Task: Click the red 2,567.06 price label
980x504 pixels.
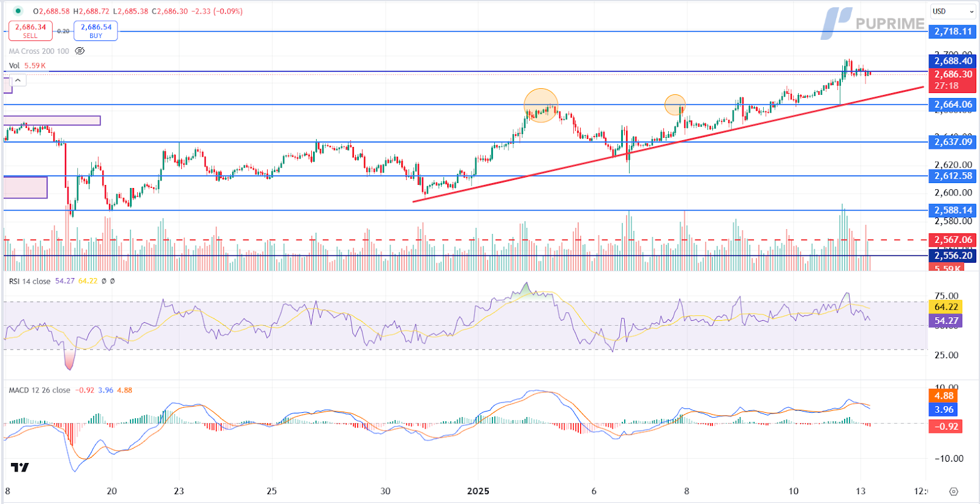Action: (x=952, y=240)
